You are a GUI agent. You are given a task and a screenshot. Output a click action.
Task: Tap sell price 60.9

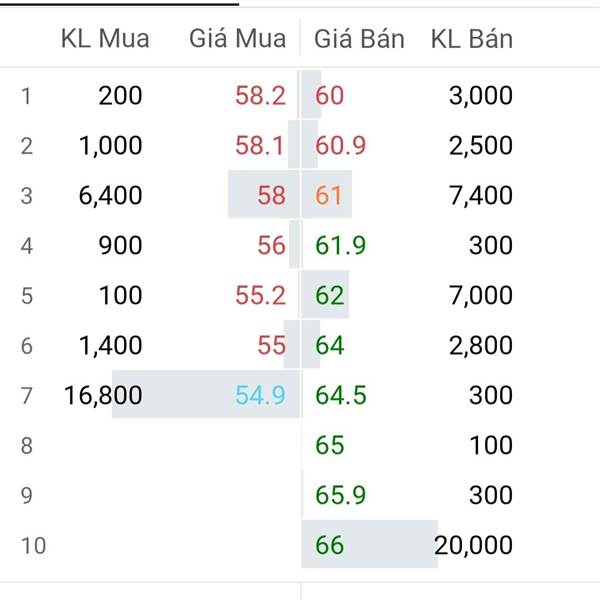[x=341, y=145]
